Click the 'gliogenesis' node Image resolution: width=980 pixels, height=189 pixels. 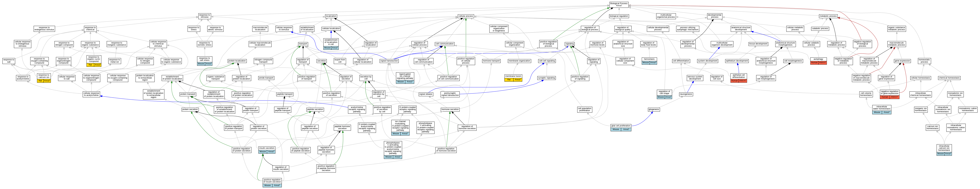654,110
